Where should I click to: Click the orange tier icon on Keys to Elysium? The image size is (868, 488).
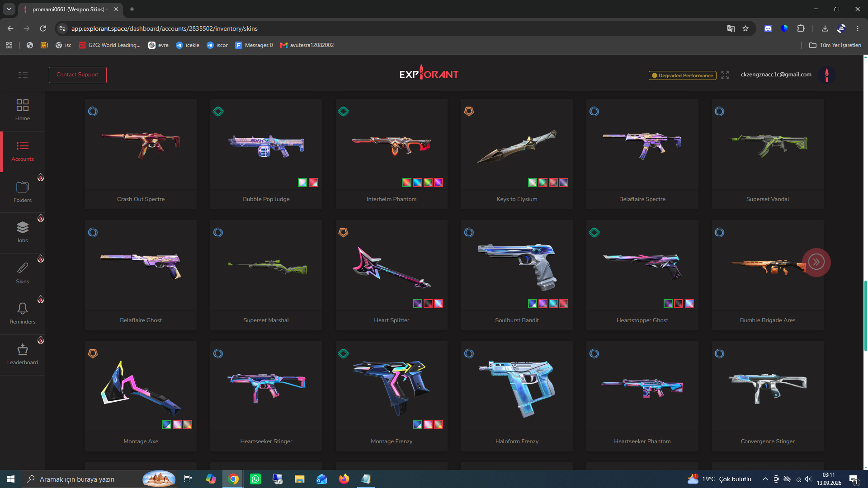[x=469, y=111]
